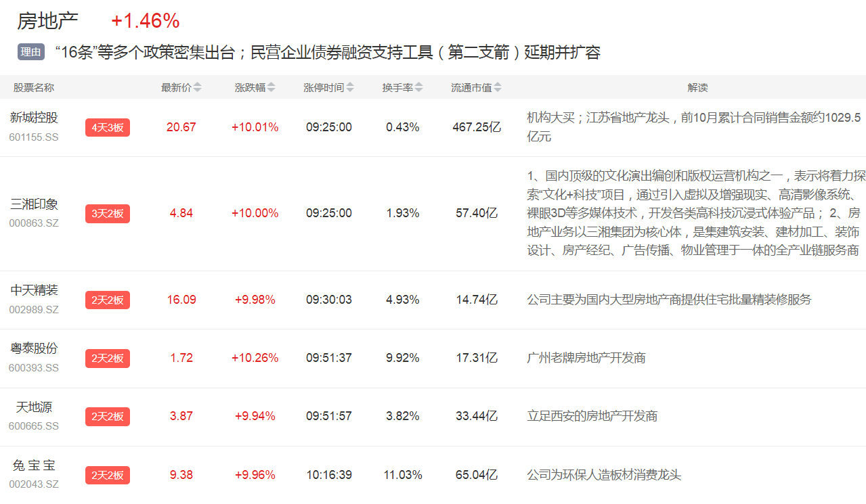Click price 9.38 for 兔宝宝
Screen dimensions: 866x504
(x=181, y=475)
